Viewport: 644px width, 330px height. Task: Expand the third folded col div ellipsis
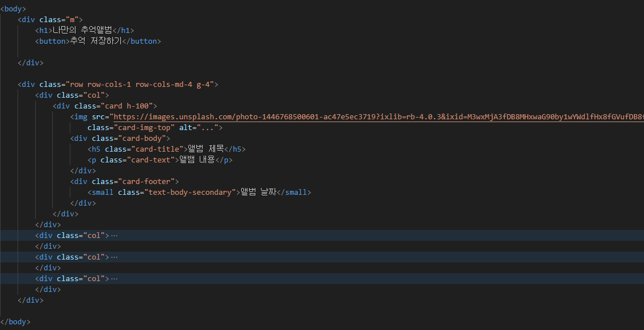coord(114,279)
